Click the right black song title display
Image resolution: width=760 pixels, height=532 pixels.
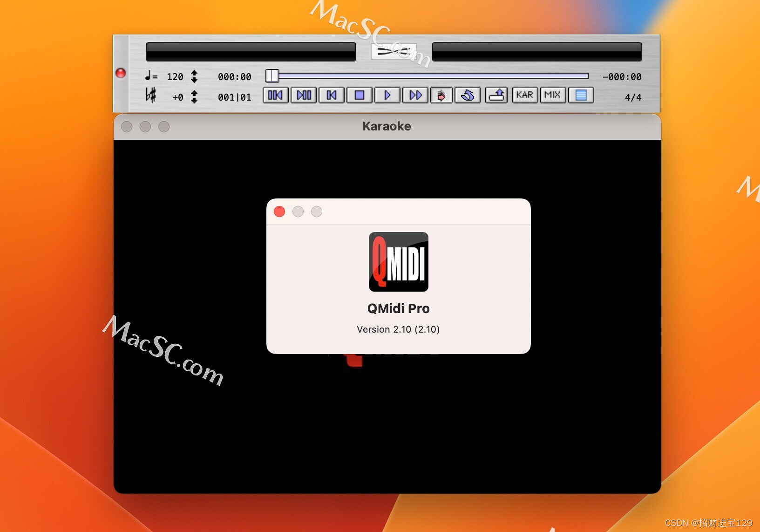point(537,52)
